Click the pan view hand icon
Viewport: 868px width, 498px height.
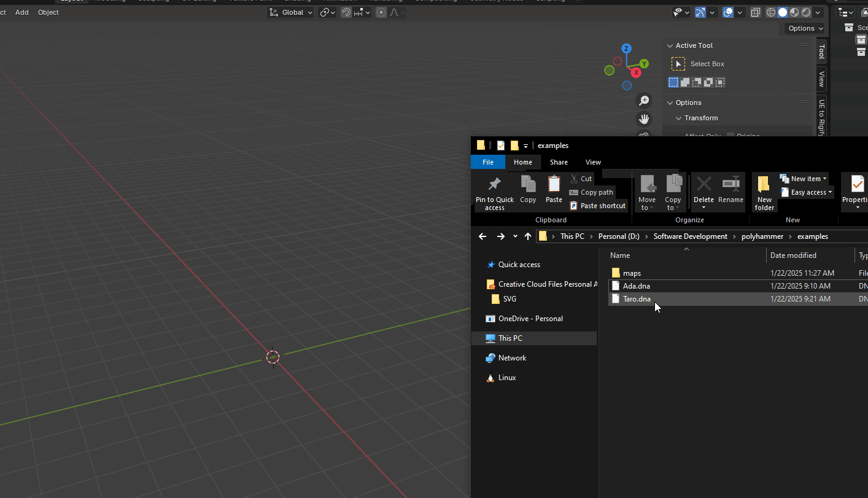click(x=643, y=119)
